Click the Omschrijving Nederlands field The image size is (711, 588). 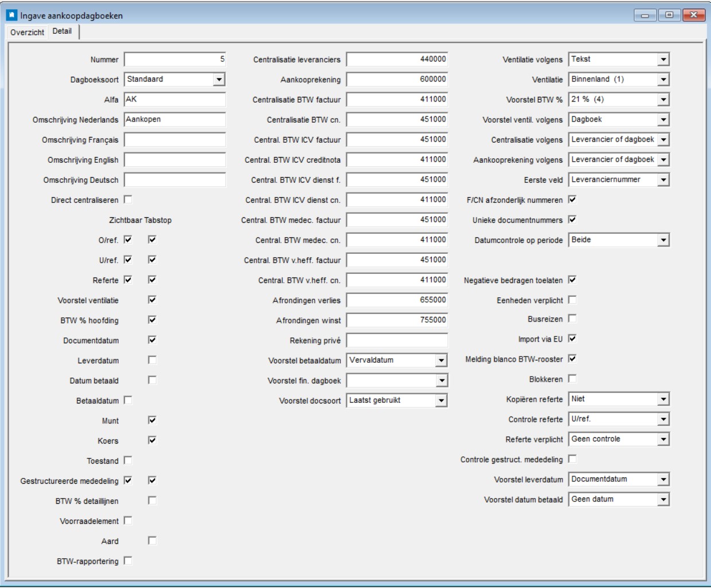[175, 120]
